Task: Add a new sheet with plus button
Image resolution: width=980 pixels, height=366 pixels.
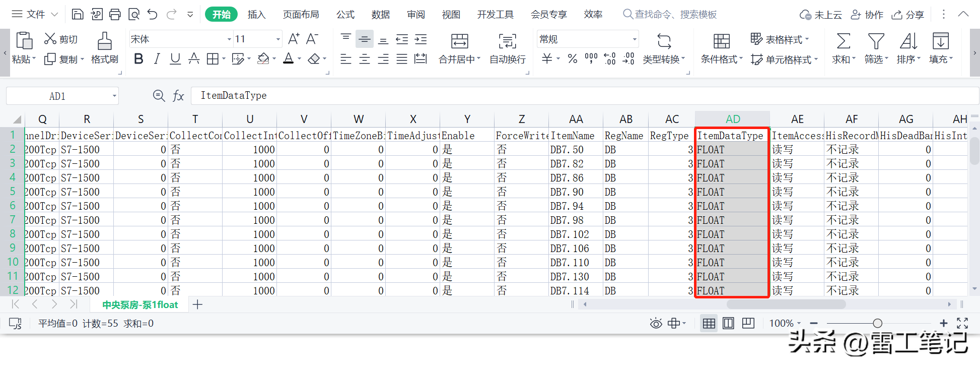Action: point(197,304)
